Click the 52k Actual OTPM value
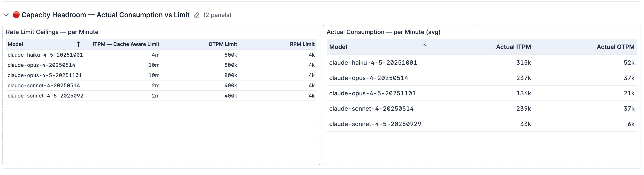The image size is (644, 175). (629, 62)
